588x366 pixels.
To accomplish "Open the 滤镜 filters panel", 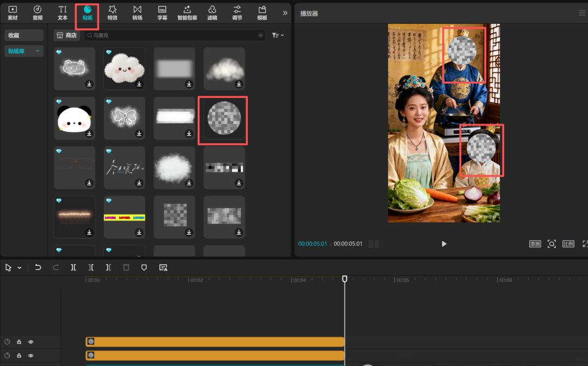I will [x=212, y=13].
